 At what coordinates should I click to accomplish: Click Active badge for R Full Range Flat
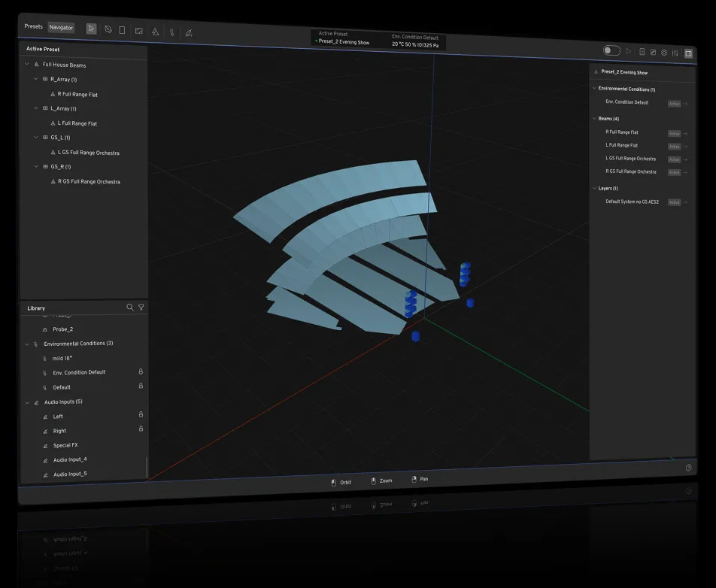674,134
